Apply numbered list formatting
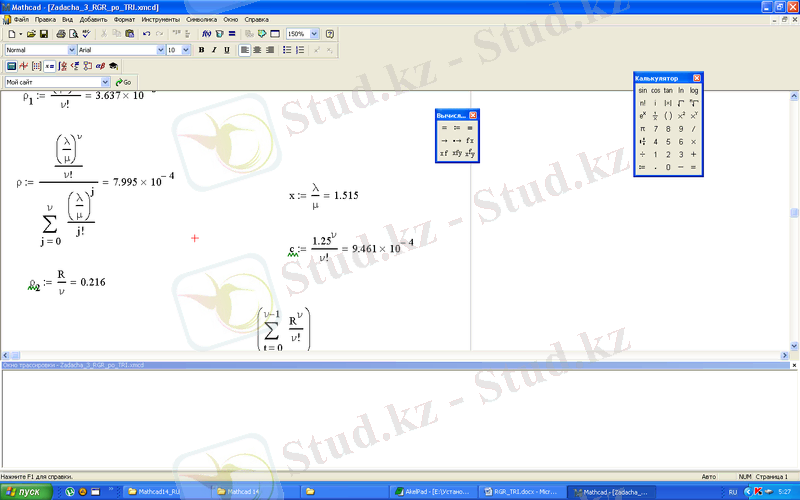 (300, 50)
